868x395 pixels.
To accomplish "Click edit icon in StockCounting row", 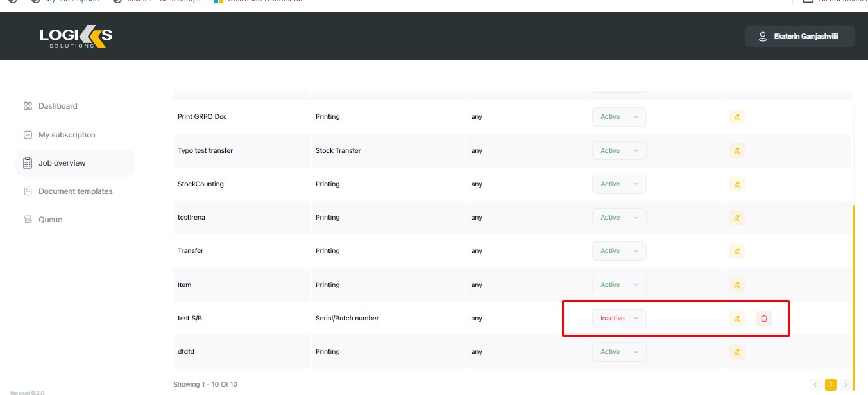I will point(736,184).
